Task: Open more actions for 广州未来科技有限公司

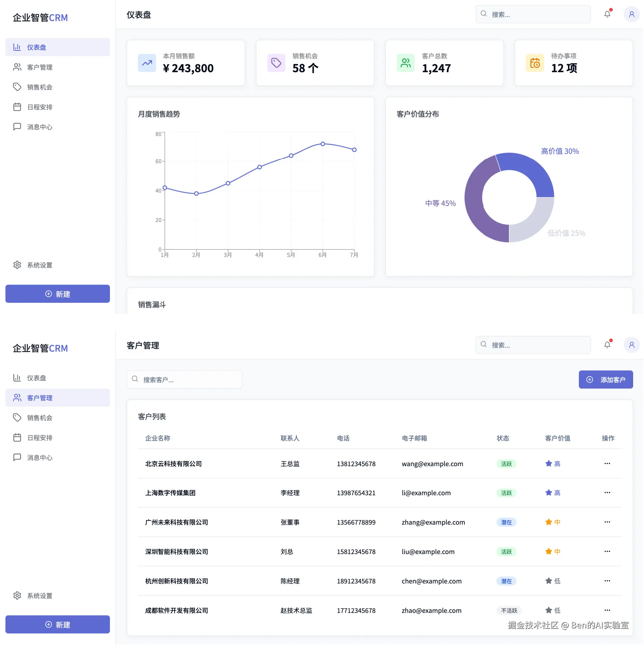Action: 607,522
